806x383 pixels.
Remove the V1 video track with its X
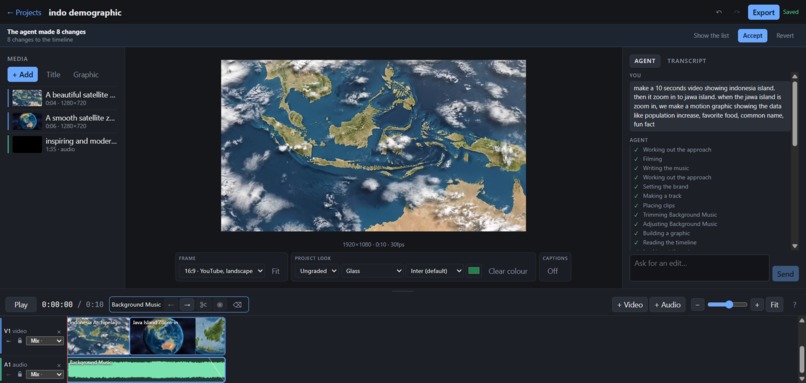pyautogui.click(x=59, y=332)
